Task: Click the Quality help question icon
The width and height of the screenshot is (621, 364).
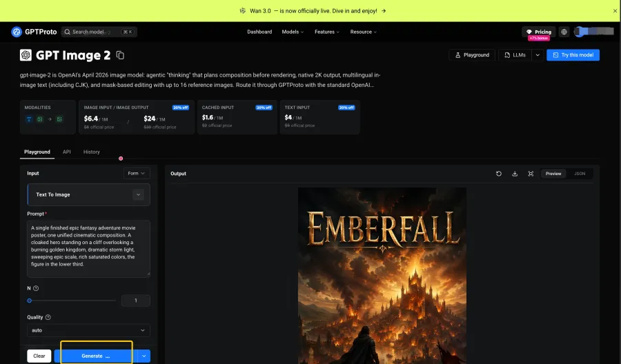Action: coord(48,317)
